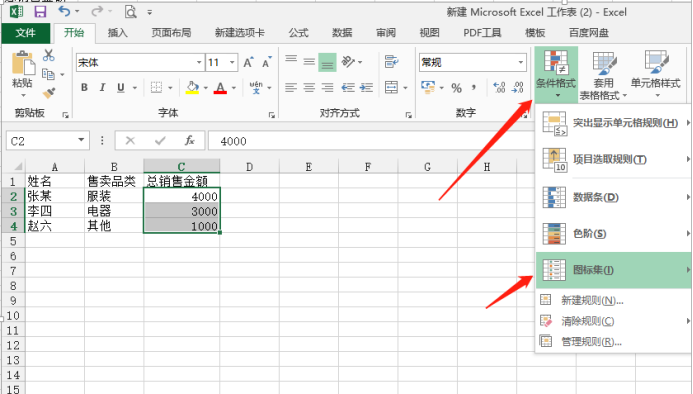693x394 pixels.
Task: Toggle Align Left horizontal alignment
Action: click(291, 88)
